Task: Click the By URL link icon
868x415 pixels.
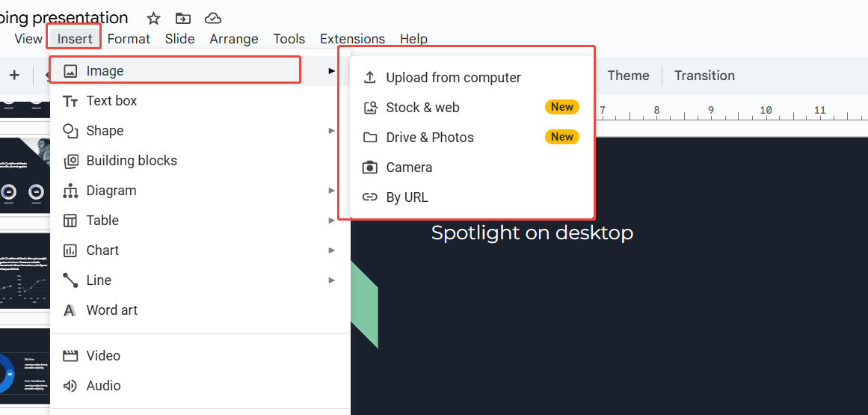Action: click(x=370, y=197)
